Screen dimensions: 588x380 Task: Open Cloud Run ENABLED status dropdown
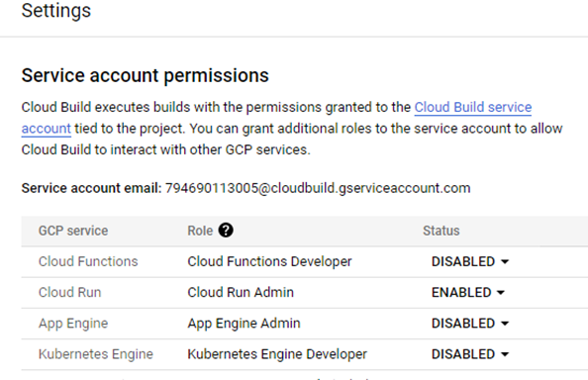[468, 292]
